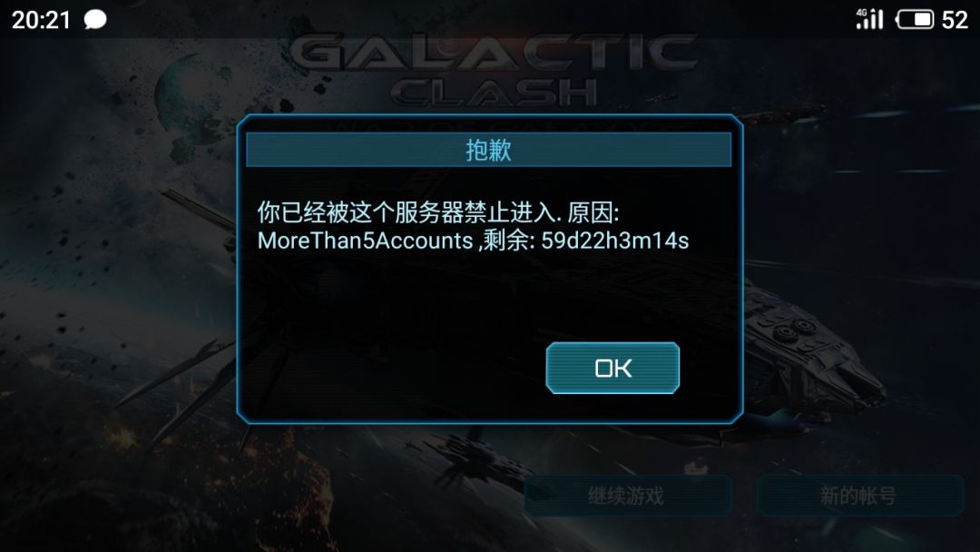980x552 pixels.
Task: Tap the battery icon in status bar
Action: 915,19
